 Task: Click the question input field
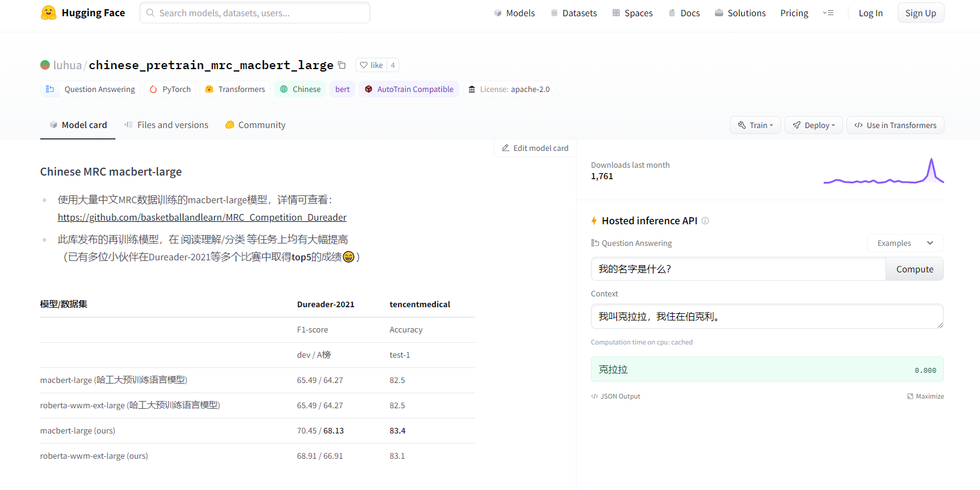[738, 269]
